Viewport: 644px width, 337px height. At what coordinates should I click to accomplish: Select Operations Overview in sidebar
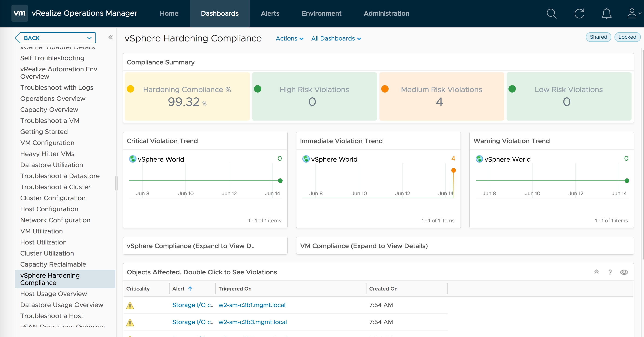click(x=53, y=98)
